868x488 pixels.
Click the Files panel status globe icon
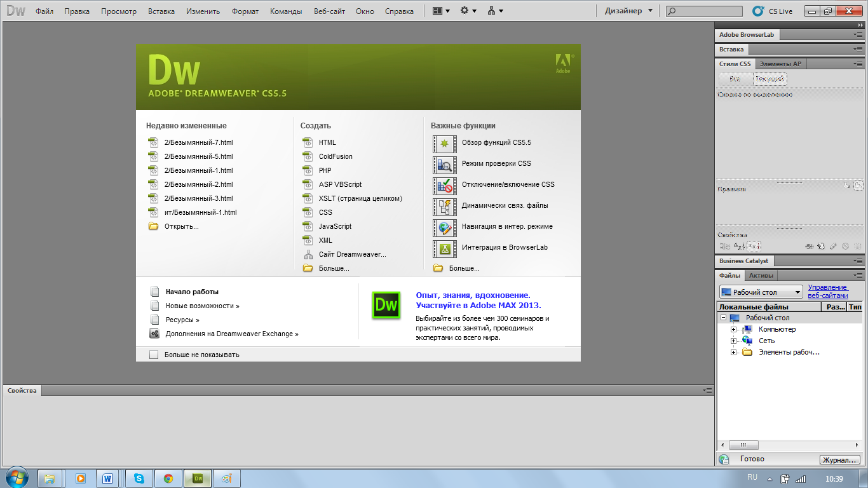pyautogui.click(x=724, y=459)
